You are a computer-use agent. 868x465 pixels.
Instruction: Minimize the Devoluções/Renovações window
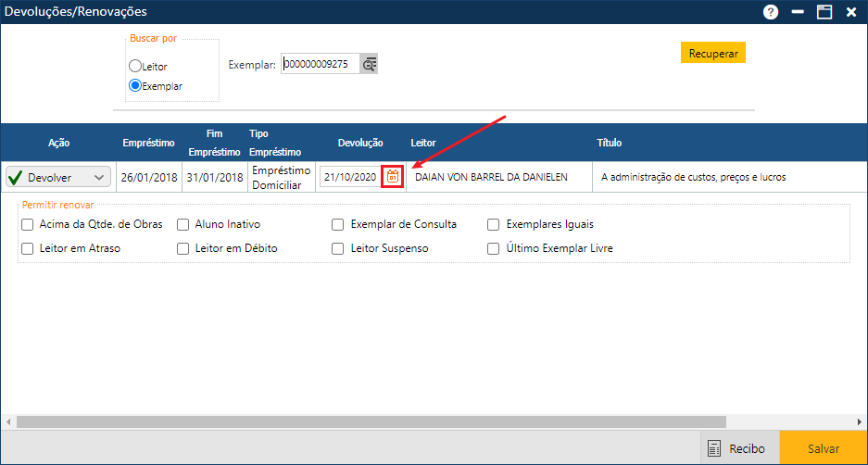click(x=798, y=12)
